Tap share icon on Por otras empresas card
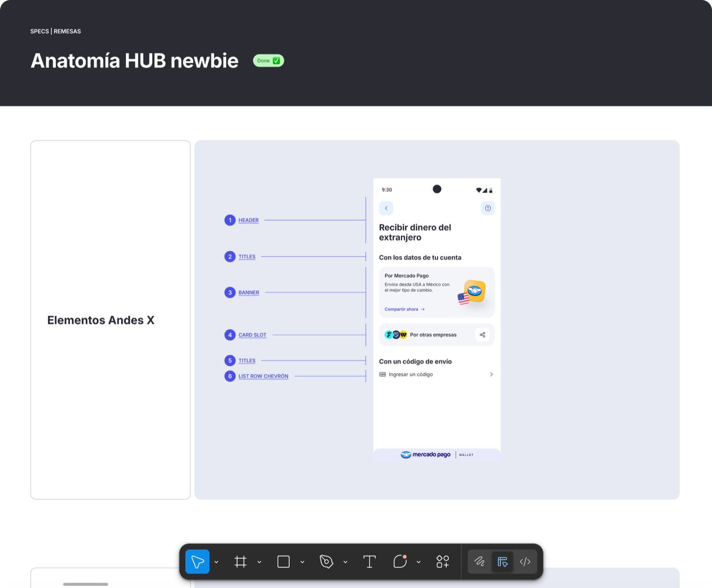The width and height of the screenshot is (712, 588). pos(482,335)
